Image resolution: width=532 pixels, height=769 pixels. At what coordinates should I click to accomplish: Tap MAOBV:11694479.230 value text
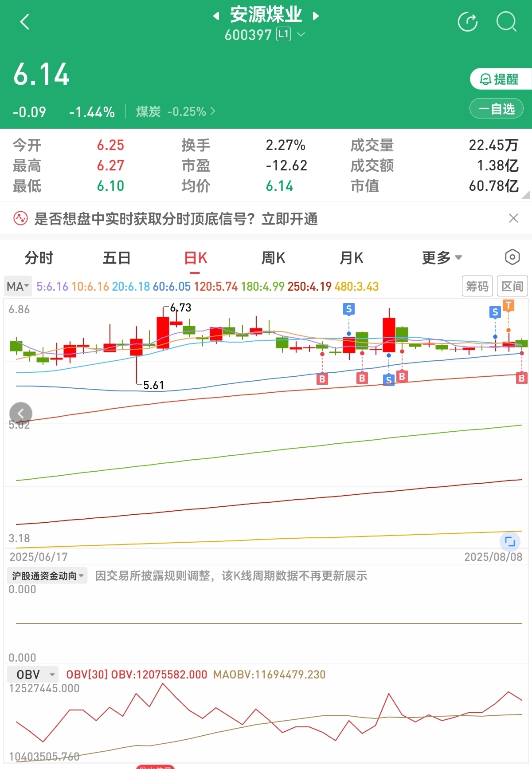tap(270, 674)
